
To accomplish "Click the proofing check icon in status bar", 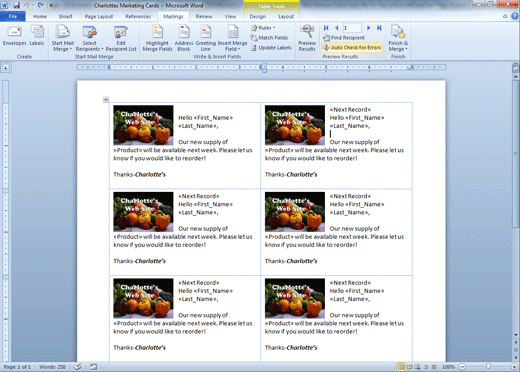I will click(78, 367).
